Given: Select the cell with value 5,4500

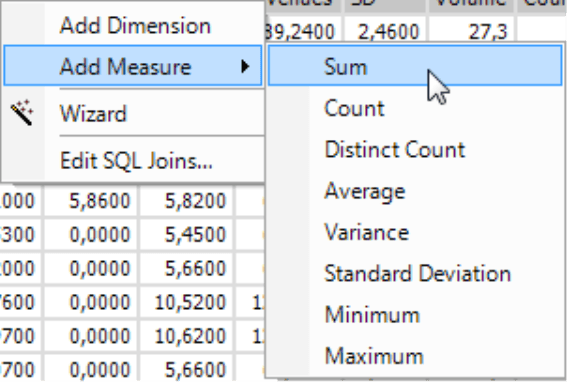Looking at the screenshot, I should 187,234.
